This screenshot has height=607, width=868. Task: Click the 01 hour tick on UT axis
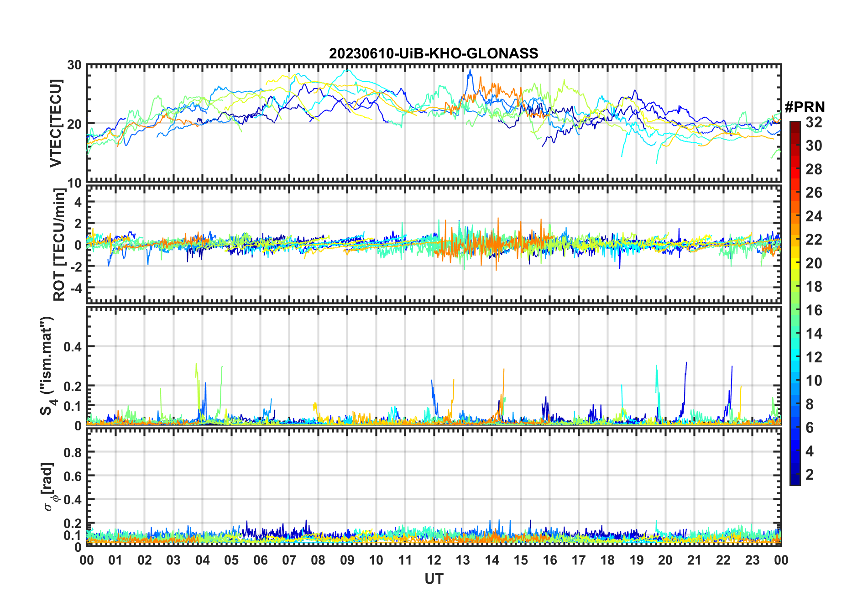point(115,560)
